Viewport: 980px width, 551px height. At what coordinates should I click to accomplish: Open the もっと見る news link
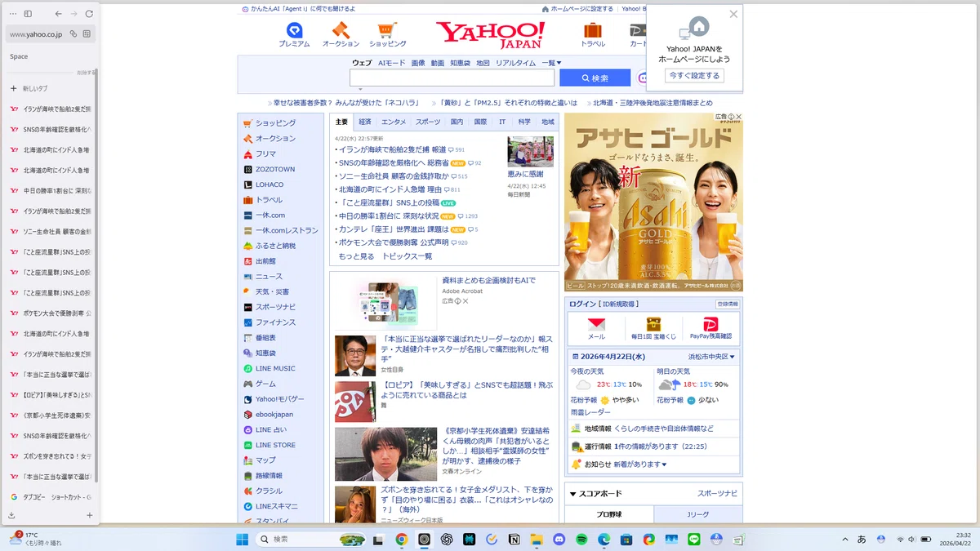356,256
